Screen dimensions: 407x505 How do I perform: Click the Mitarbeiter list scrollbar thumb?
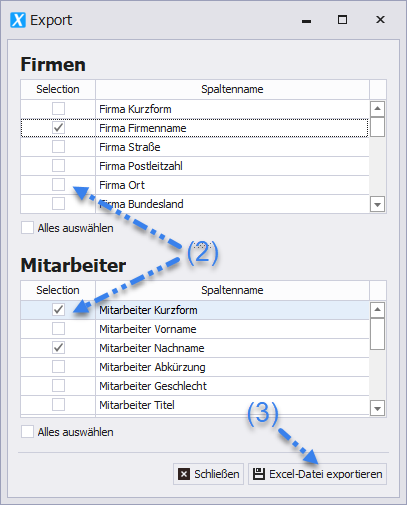tap(377, 334)
